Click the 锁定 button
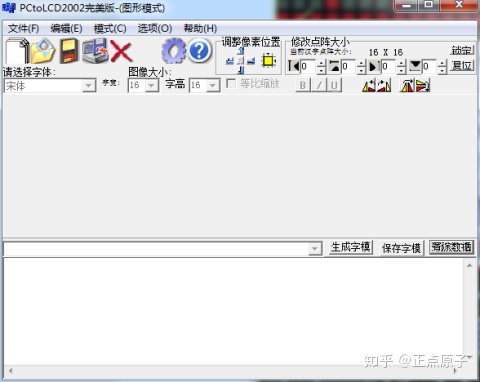Screen dimensions: 480x382 (x=462, y=50)
